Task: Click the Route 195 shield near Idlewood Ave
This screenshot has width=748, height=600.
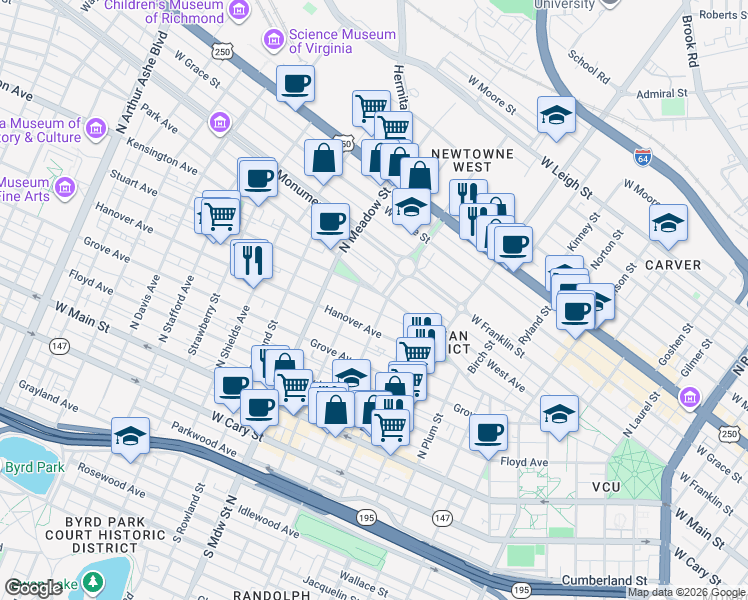Action: click(366, 517)
